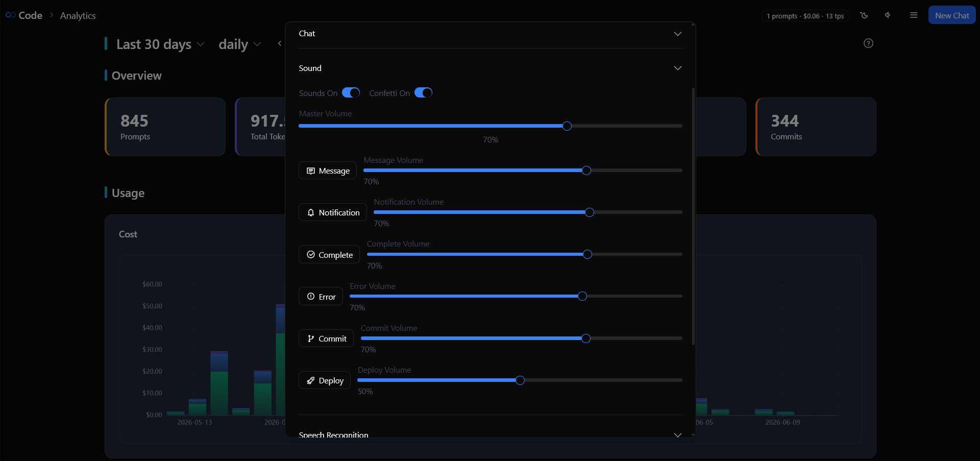Click the Deploy Volume 50% value
This screenshot has width=980, height=461.
[365, 392]
